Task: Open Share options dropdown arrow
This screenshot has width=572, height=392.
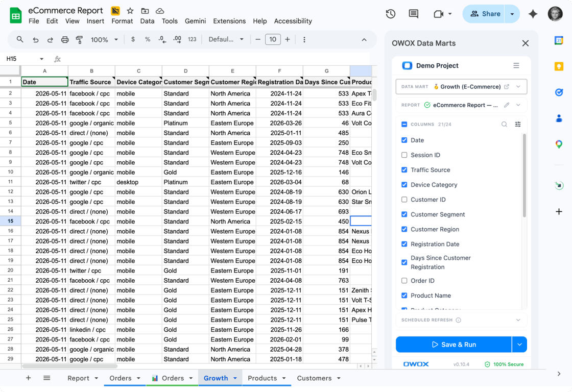Action: coord(512,14)
